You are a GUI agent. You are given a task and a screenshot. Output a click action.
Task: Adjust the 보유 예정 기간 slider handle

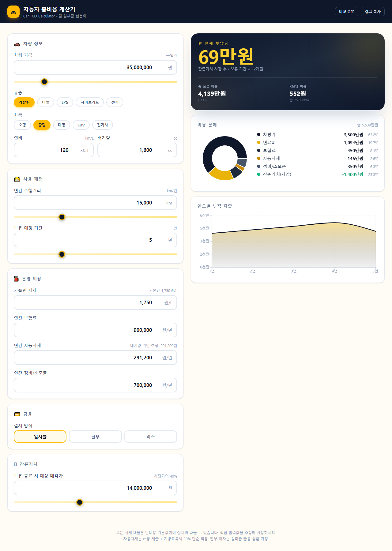tap(62, 254)
